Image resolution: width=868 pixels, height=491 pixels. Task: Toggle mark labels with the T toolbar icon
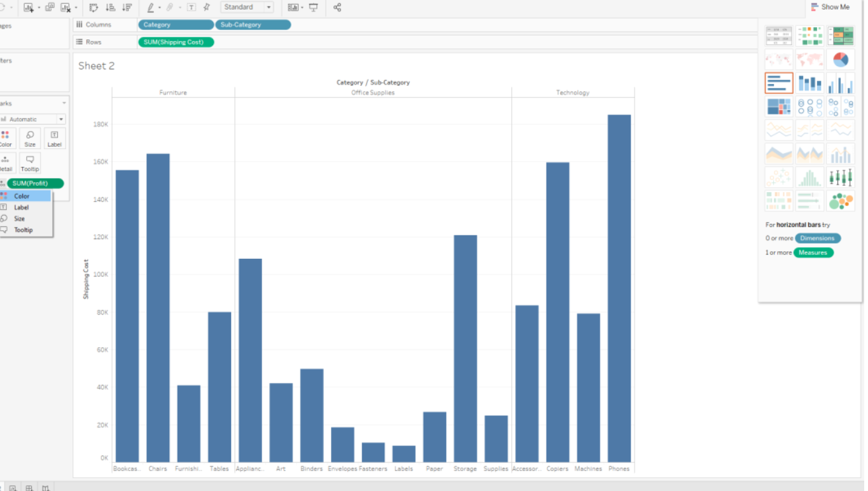(x=191, y=8)
